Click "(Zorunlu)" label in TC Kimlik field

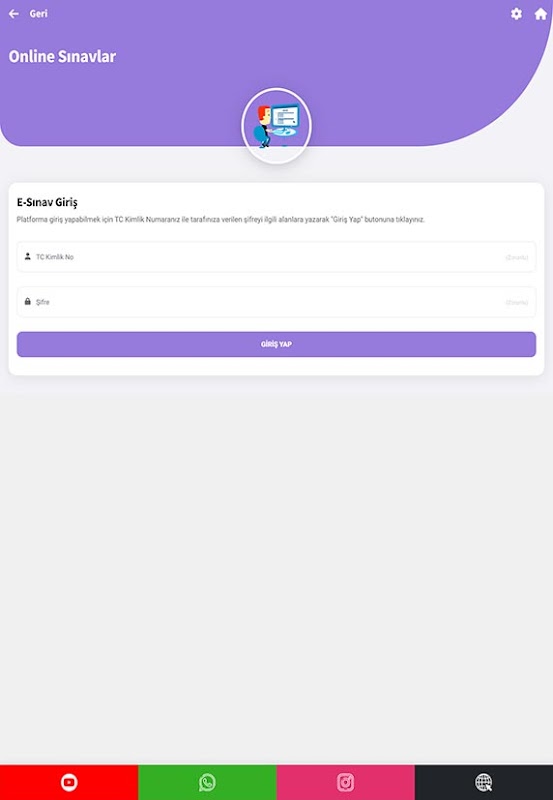click(517, 257)
